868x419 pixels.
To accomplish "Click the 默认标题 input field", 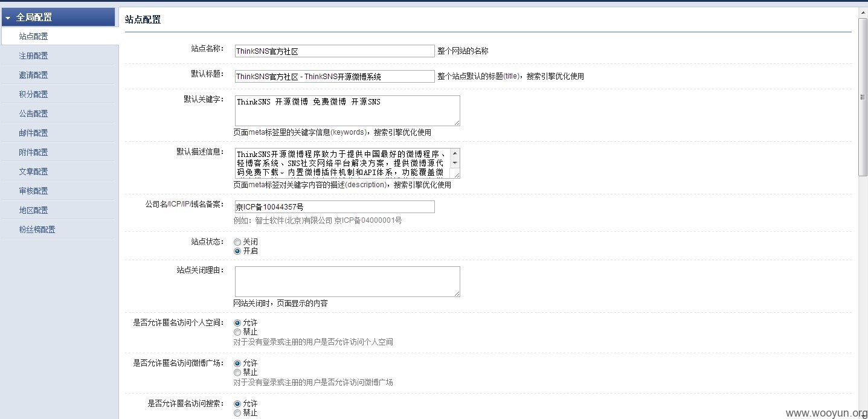I will point(335,76).
